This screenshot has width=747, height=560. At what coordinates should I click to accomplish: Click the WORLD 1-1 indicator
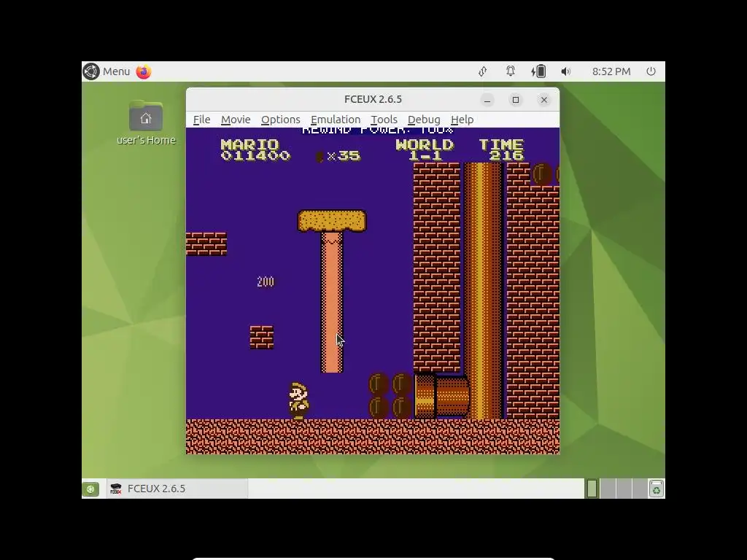coord(425,150)
